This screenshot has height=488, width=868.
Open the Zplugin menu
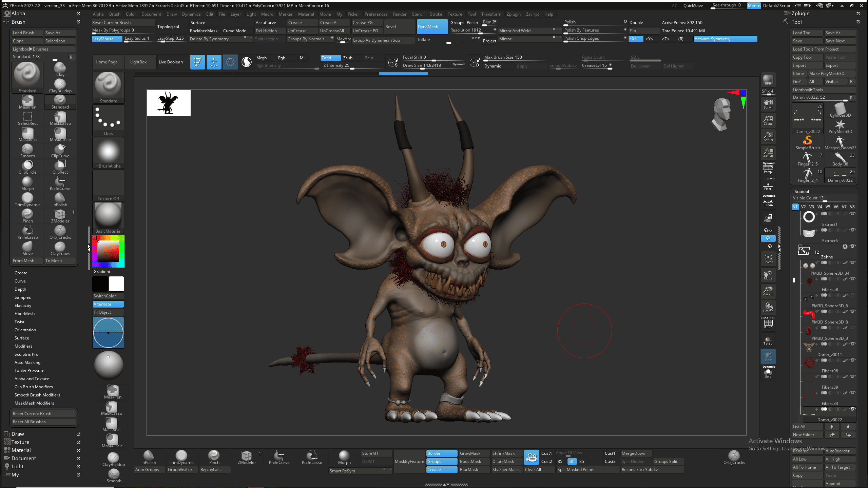click(513, 14)
